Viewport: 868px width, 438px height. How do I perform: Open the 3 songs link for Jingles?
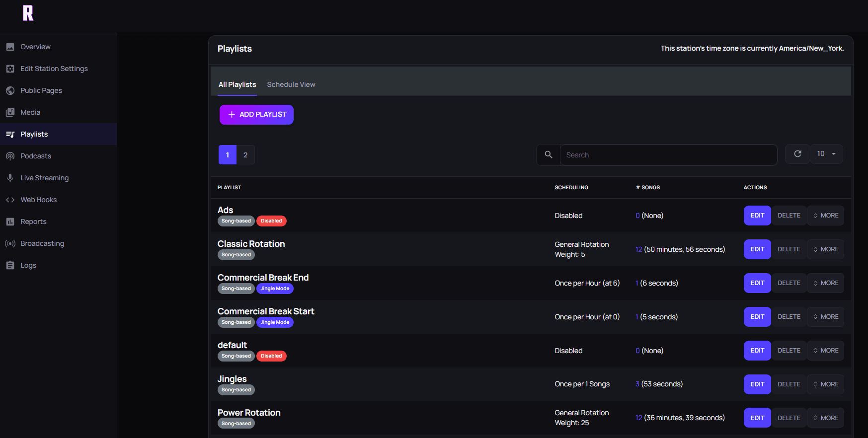coord(637,384)
